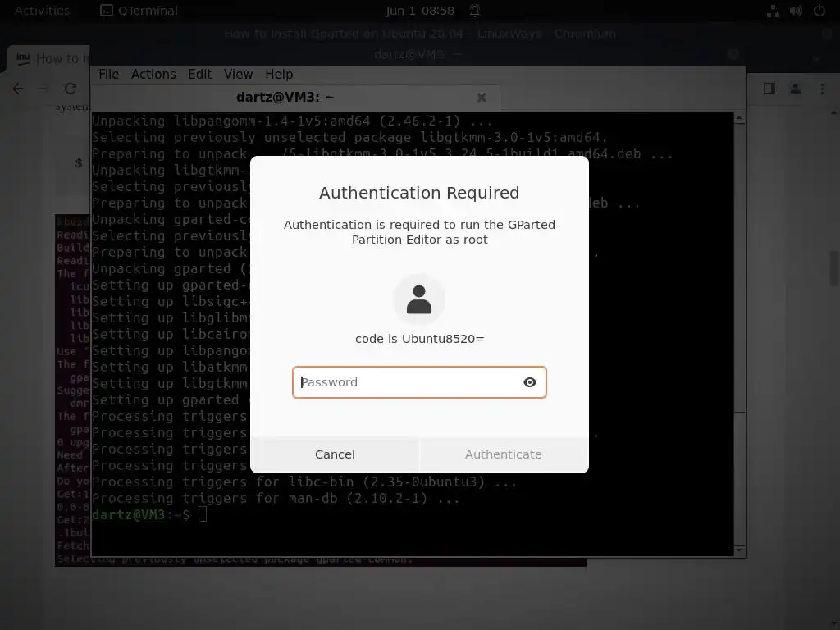Image resolution: width=840 pixels, height=630 pixels.
Task: Click the Authenticate button
Action: click(504, 454)
